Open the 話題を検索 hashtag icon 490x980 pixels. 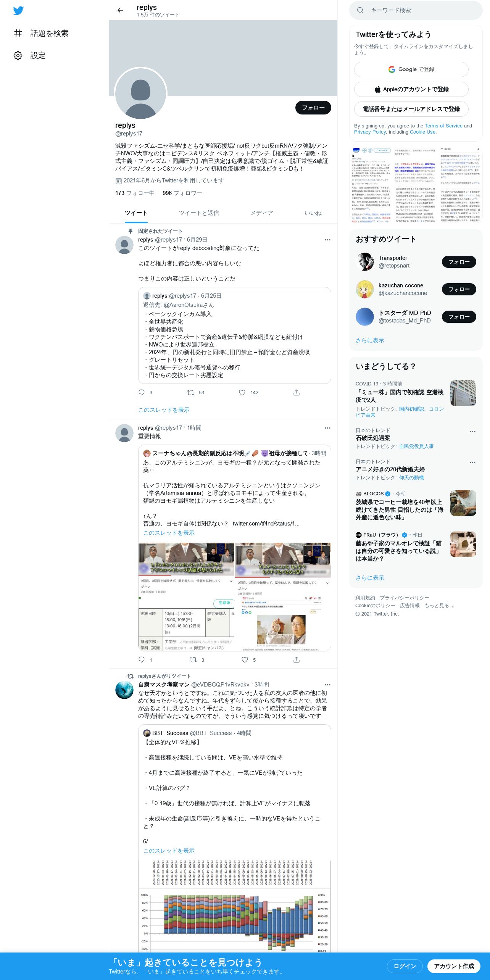click(18, 33)
